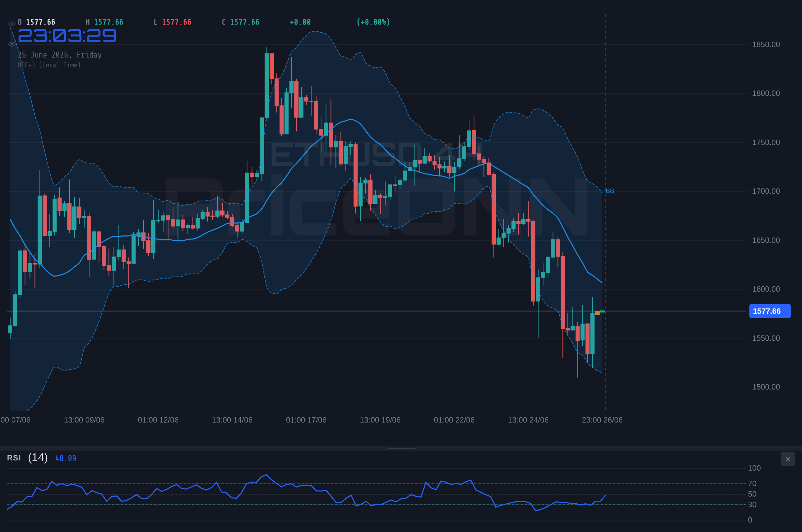Click the 01:00 22/06 time label
The height and width of the screenshot is (532, 802).
454,420
